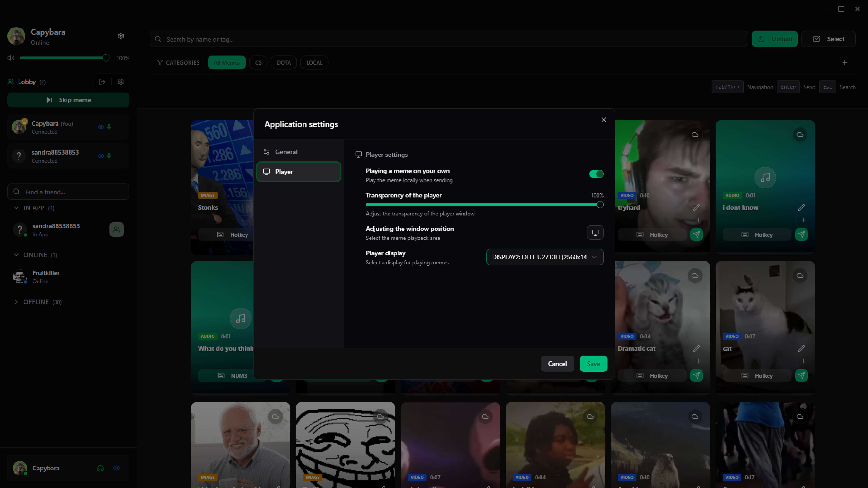Leave the lobby using exit icon
The height and width of the screenshot is (488, 868).
pyautogui.click(x=102, y=82)
